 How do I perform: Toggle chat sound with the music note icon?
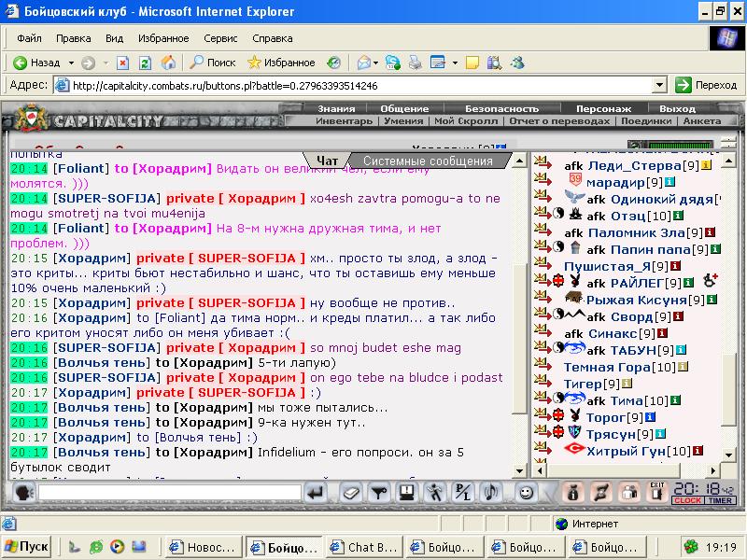coord(491,493)
